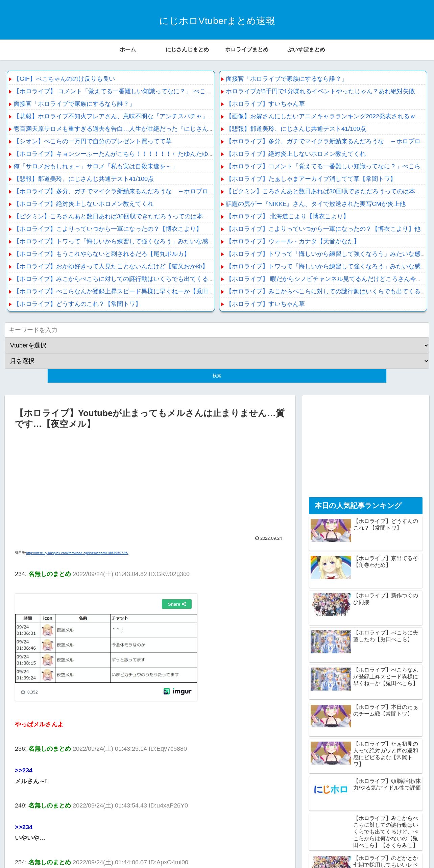Open the にじさんじまとめ menu item
434x868 pixels.
click(187, 50)
